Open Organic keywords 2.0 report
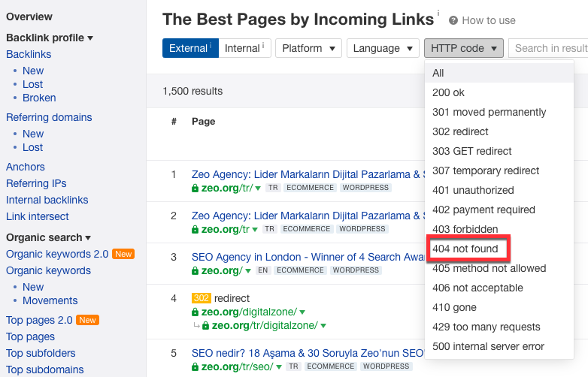588x377 pixels. (57, 254)
